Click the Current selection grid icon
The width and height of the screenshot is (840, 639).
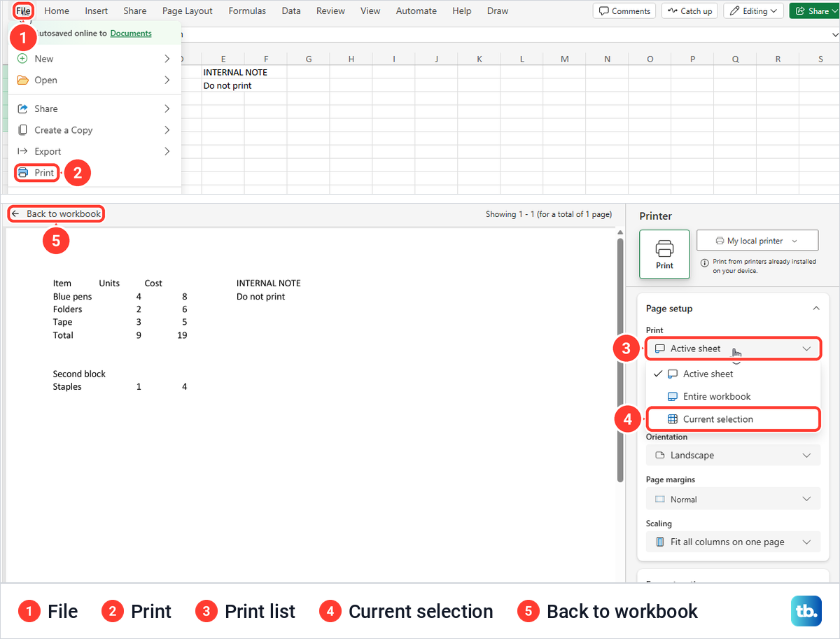[673, 419]
